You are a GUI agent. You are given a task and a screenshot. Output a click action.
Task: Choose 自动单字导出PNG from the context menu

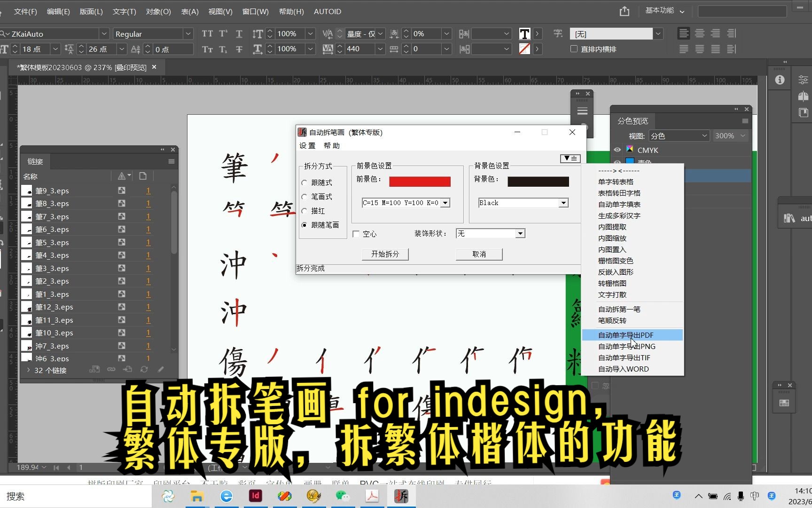[x=626, y=346]
